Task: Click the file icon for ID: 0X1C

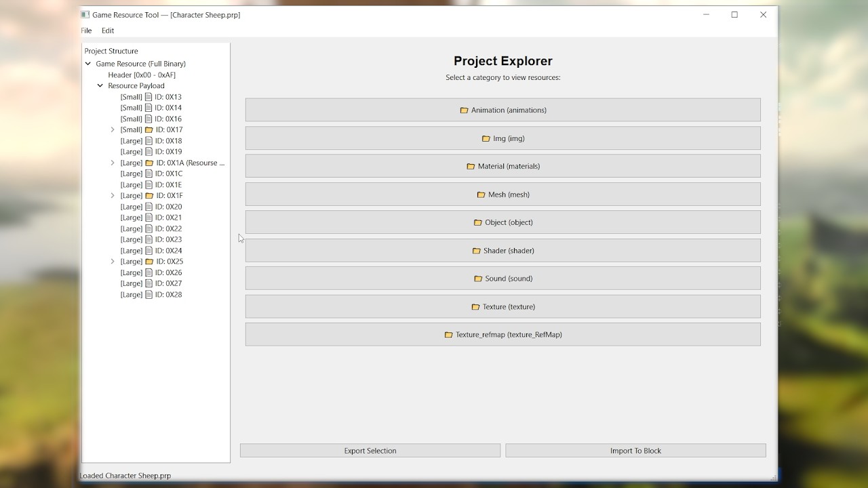Action: click(149, 174)
